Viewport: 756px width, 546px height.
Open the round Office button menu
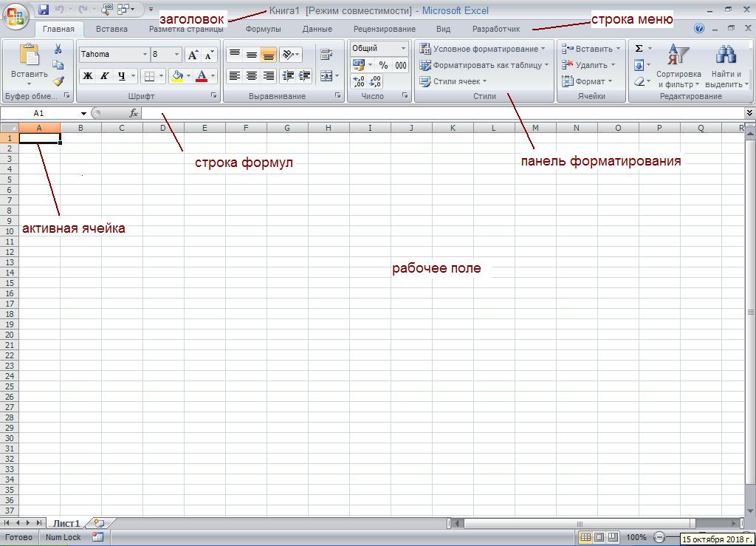click(16, 16)
